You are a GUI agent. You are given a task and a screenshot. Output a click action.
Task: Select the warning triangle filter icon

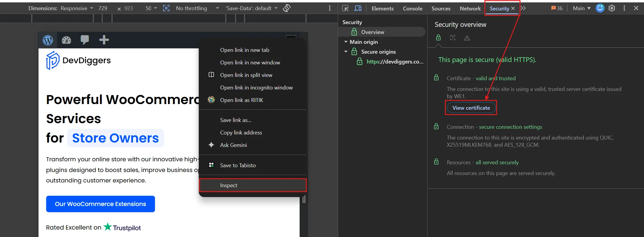coord(467,38)
